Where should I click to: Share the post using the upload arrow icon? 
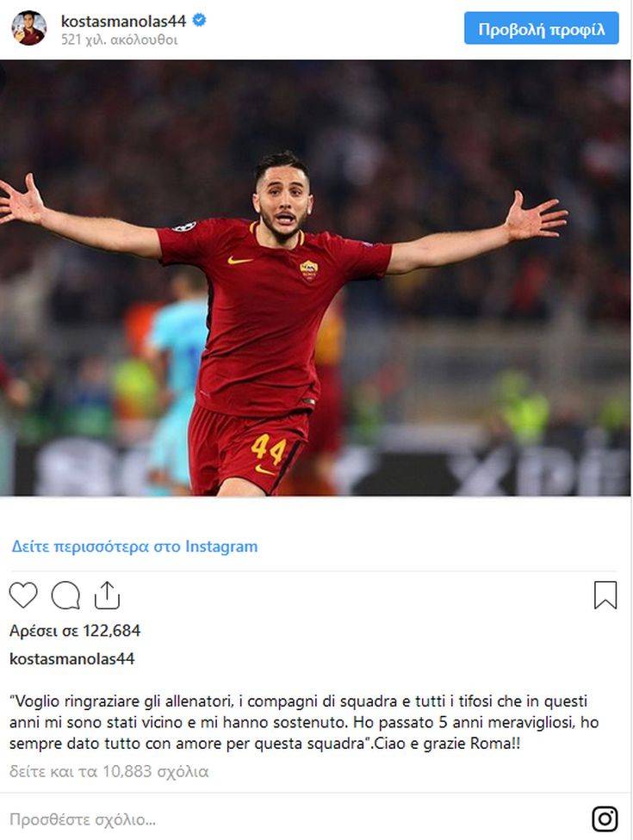point(107,596)
